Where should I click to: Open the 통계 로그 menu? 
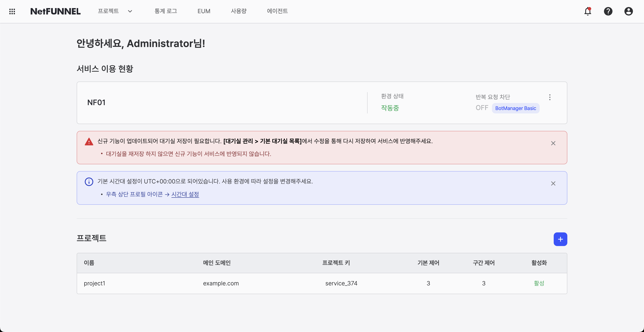(166, 11)
